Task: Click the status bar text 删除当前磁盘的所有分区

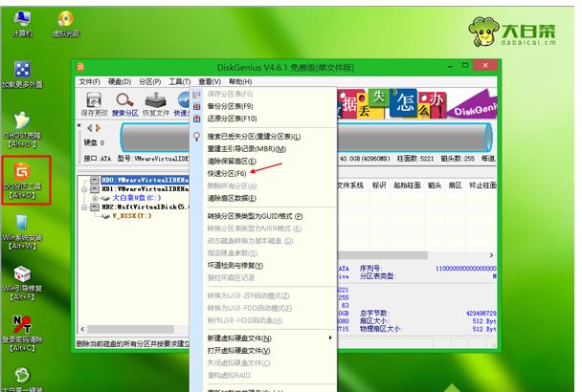Action: pos(133,344)
